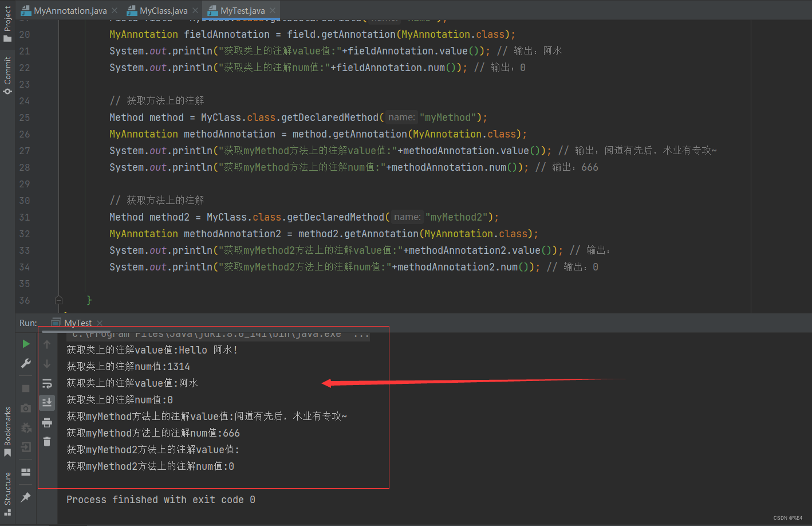Screen dimensions: 812x526
Task: Click comment "// 获取方法上的注解" on line 24
Action: pyautogui.click(x=157, y=101)
